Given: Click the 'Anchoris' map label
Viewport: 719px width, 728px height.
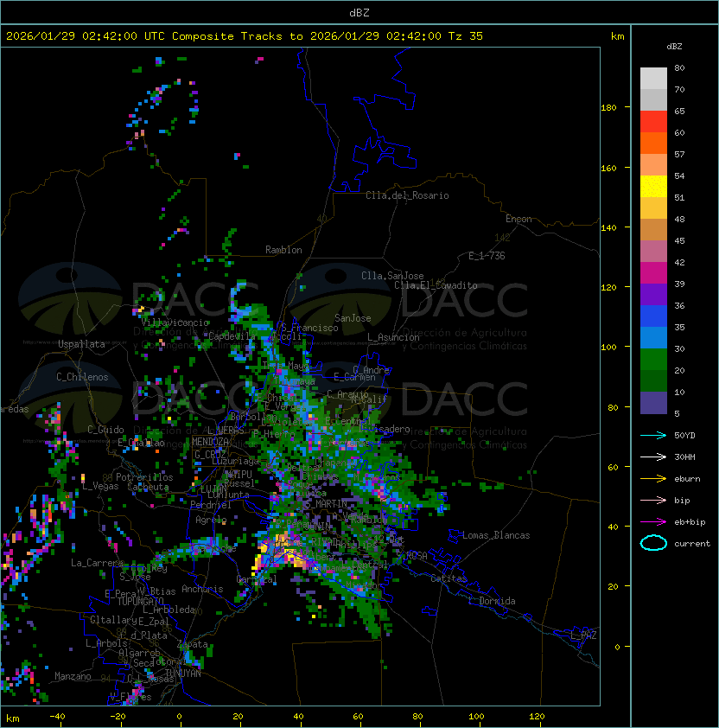Looking at the screenshot, I should [202, 589].
